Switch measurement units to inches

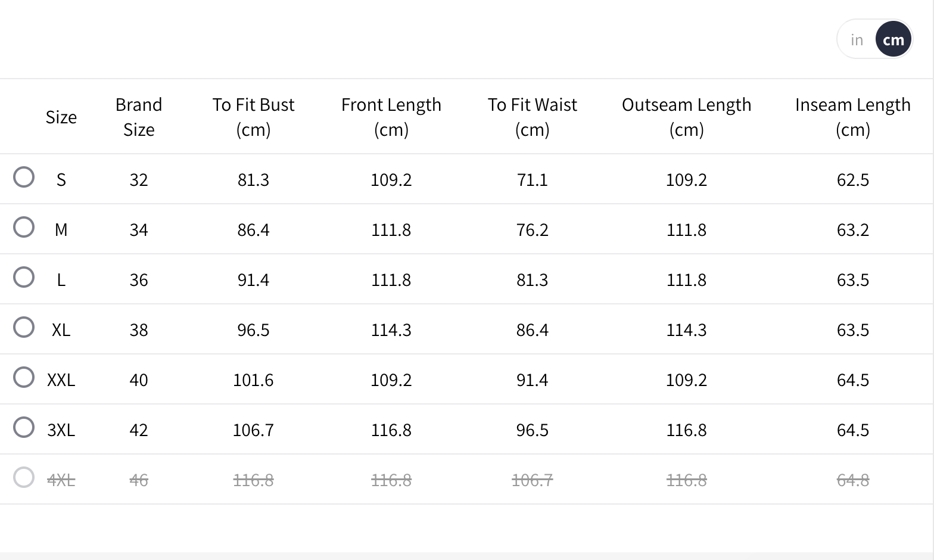857,40
